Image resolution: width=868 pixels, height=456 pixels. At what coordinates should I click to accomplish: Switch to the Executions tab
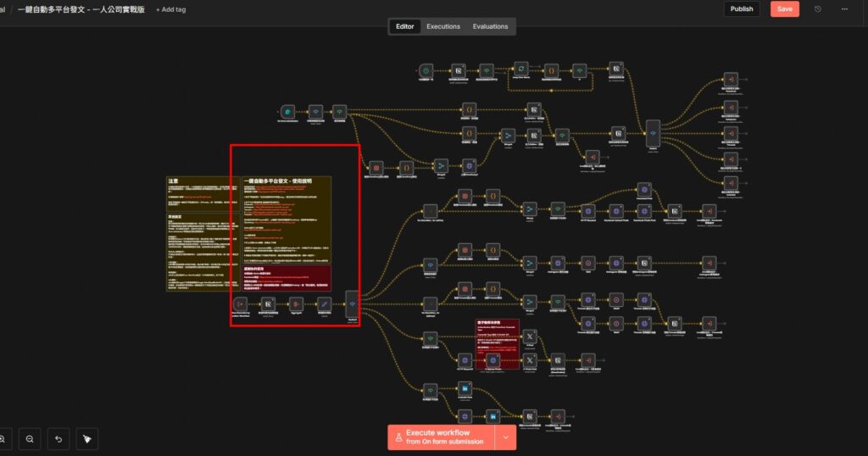[443, 26]
